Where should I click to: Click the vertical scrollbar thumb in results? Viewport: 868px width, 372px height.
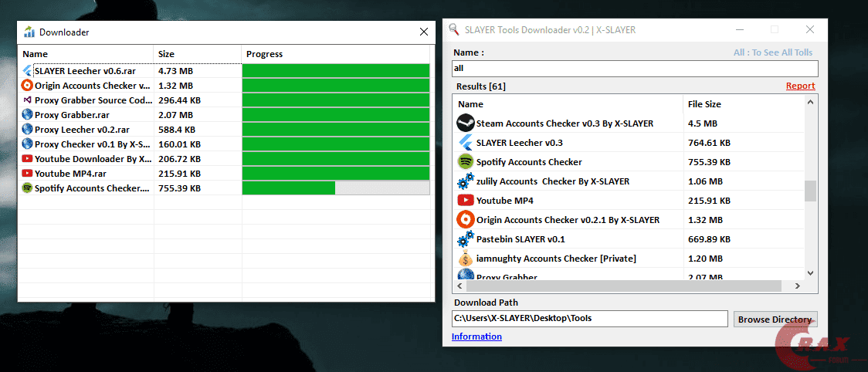[x=810, y=191]
